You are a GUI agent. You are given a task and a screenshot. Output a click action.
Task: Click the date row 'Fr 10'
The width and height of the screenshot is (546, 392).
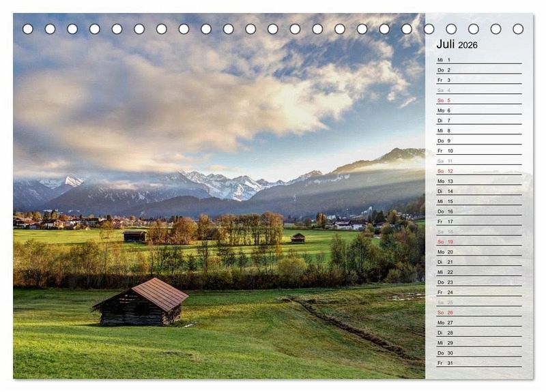click(x=478, y=151)
